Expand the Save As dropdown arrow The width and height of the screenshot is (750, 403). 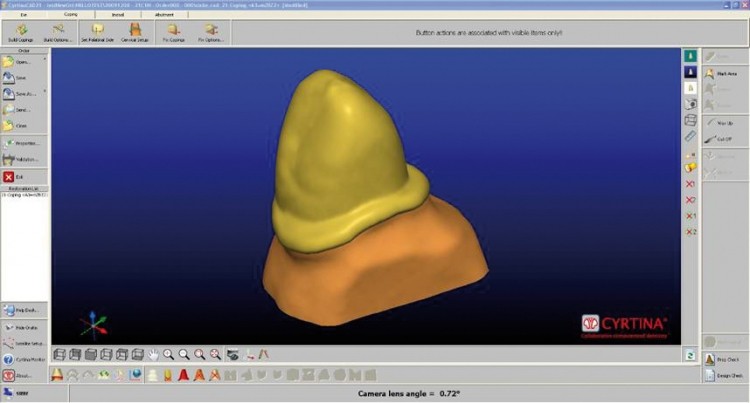45,91
